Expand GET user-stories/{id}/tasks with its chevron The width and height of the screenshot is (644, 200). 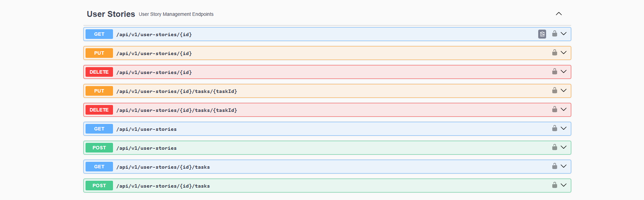point(564,166)
